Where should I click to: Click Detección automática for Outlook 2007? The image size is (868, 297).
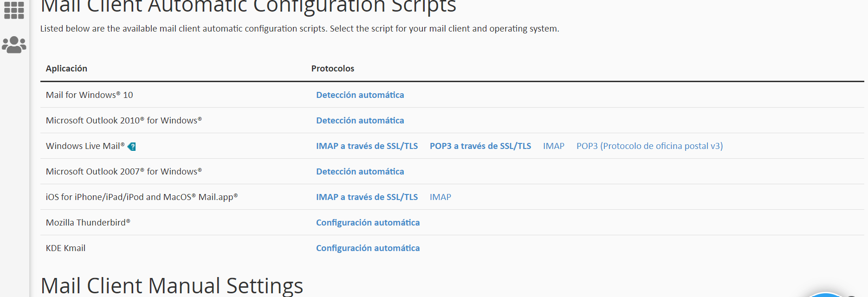pyautogui.click(x=360, y=171)
